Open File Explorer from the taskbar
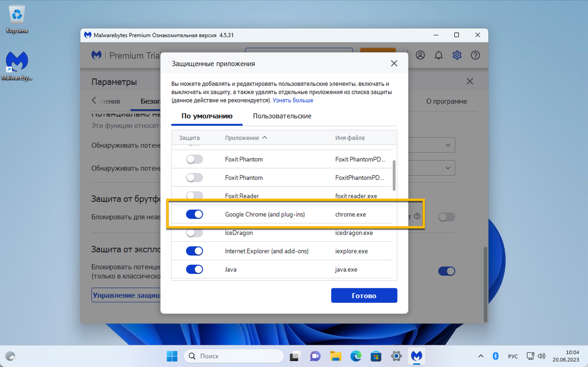This screenshot has height=367, width=588. (x=336, y=356)
